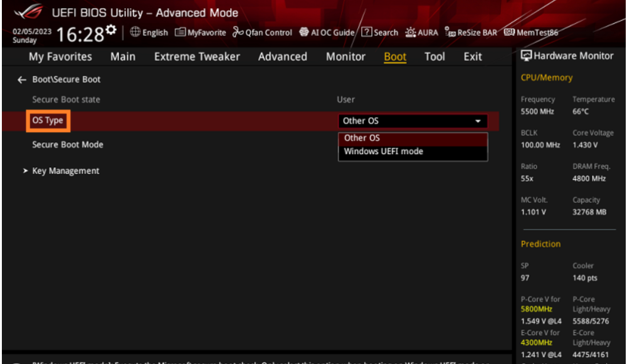Click the Hardware Monitor title text
The image size is (627, 364).
click(x=574, y=56)
